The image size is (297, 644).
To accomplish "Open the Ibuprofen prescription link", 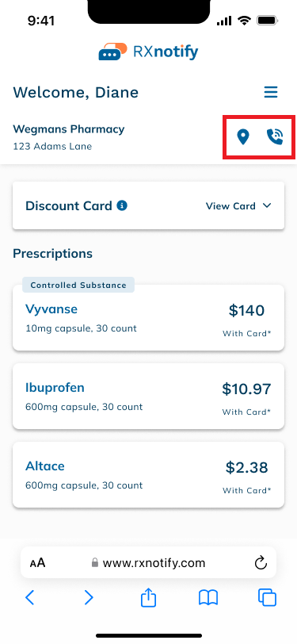I will coord(55,387).
